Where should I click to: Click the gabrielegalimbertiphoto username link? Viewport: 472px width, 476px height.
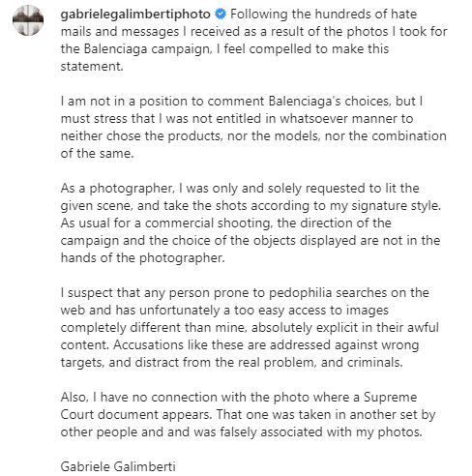coord(135,15)
